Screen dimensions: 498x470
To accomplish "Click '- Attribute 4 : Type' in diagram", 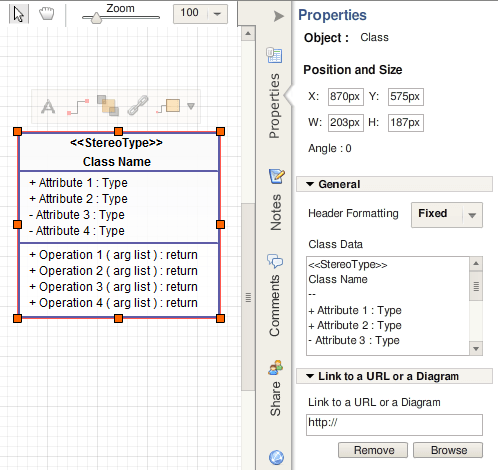I will pos(77,231).
